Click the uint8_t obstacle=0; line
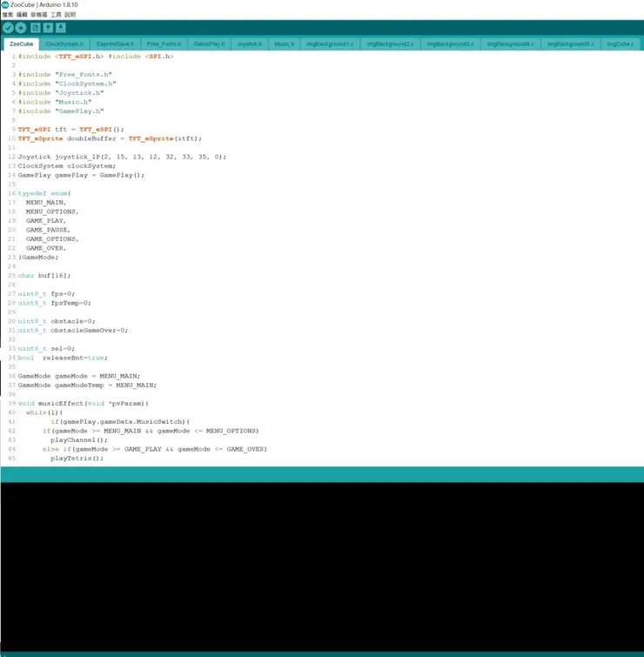 click(57, 322)
